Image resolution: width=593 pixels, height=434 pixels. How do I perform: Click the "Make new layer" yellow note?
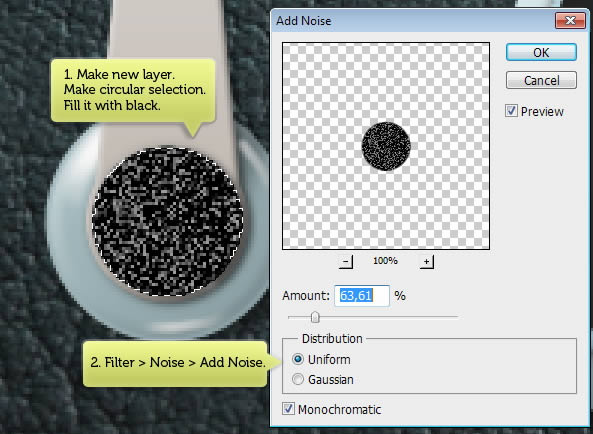pyautogui.click(x=133, y=90)
